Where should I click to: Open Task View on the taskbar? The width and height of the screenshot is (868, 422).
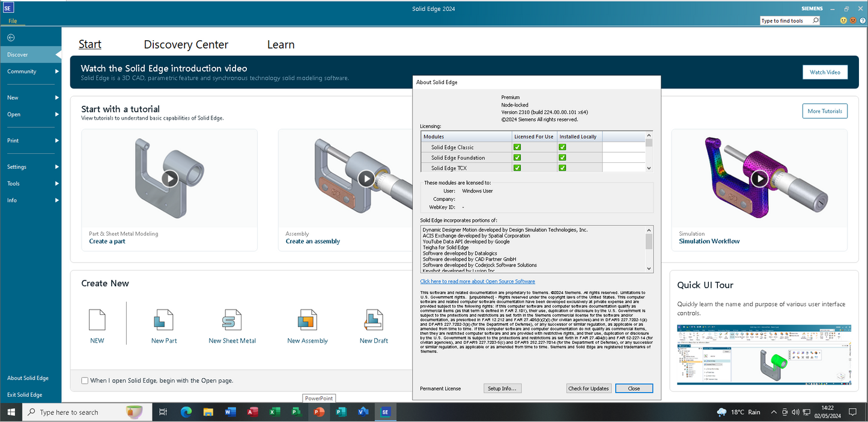(x=163, y=412)
